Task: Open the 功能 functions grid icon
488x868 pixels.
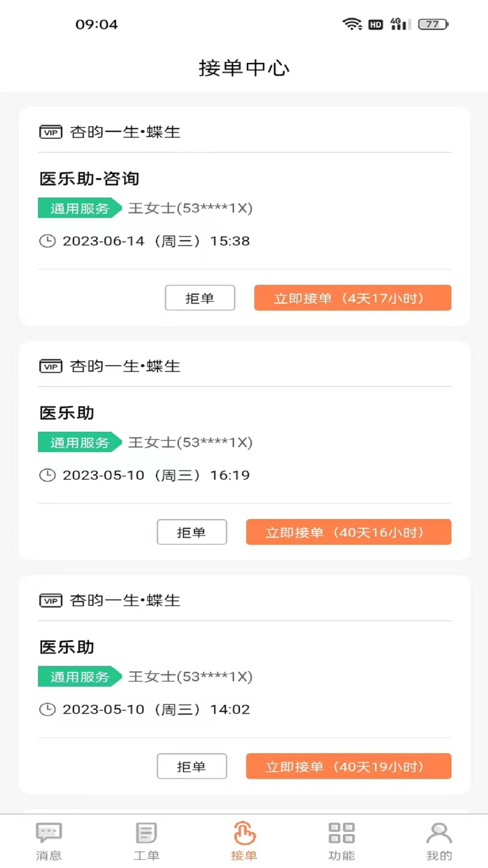Action: [342, 833]
